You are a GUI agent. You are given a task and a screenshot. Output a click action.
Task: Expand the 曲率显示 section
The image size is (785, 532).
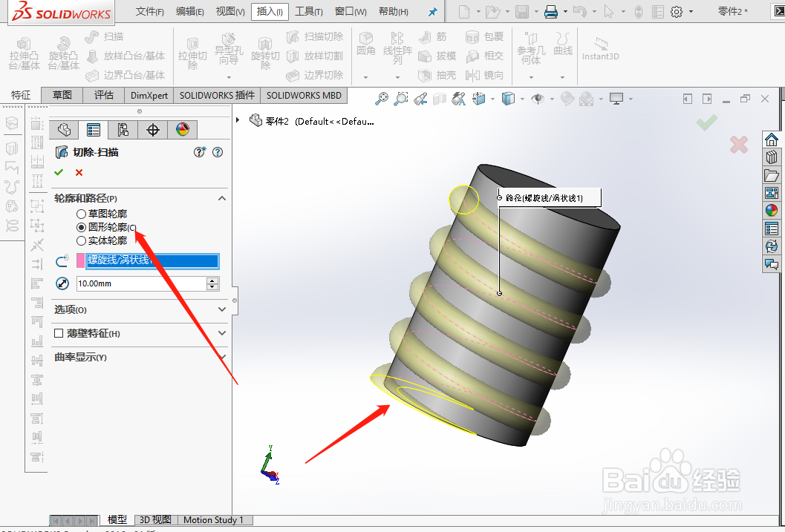(222, 357)
